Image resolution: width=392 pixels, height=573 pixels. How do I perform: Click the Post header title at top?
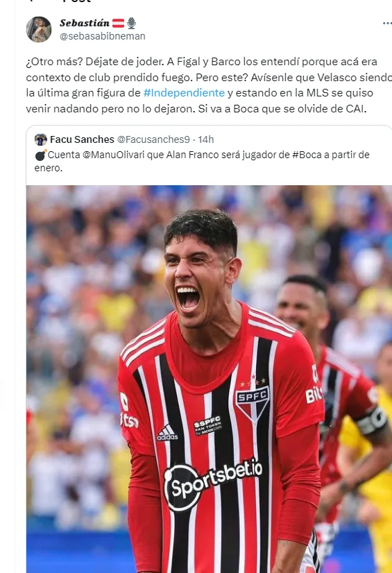[76, 1]
